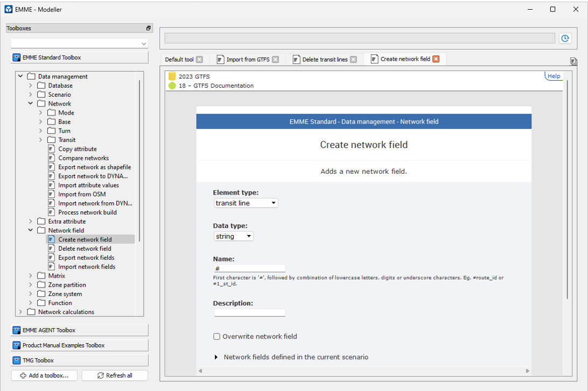This screenshot has width=588, height=391.
Task: Select the Function folder item
Action: [x=60, y=303]
